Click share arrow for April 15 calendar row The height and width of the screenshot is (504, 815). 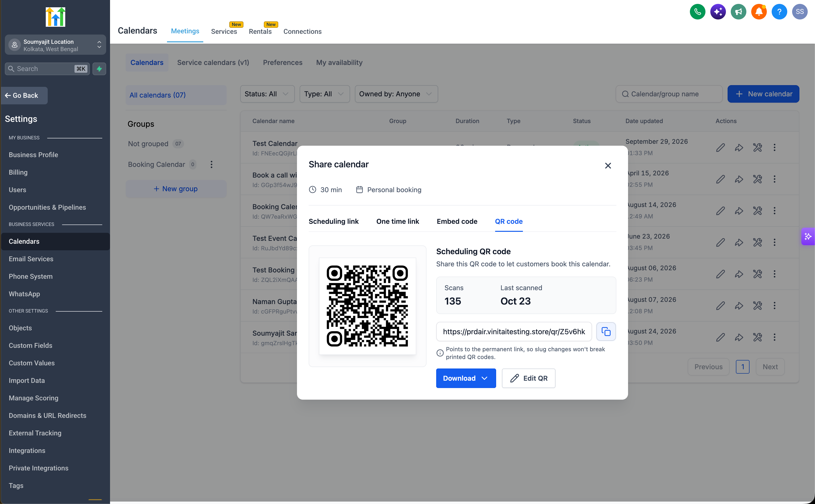[739, 179]
